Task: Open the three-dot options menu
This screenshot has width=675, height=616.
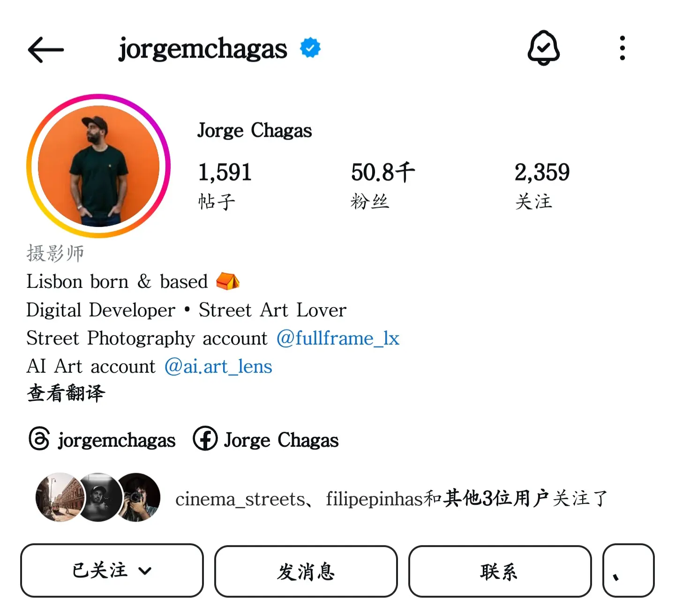Action: [x=622, y=48]
